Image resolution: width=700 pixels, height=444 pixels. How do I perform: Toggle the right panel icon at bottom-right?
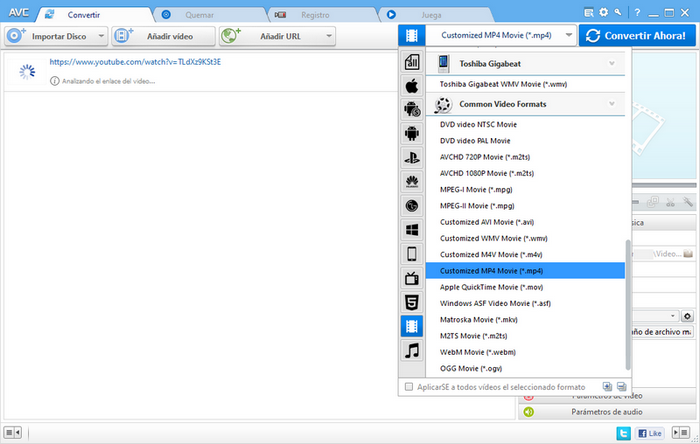pos(681,432)
